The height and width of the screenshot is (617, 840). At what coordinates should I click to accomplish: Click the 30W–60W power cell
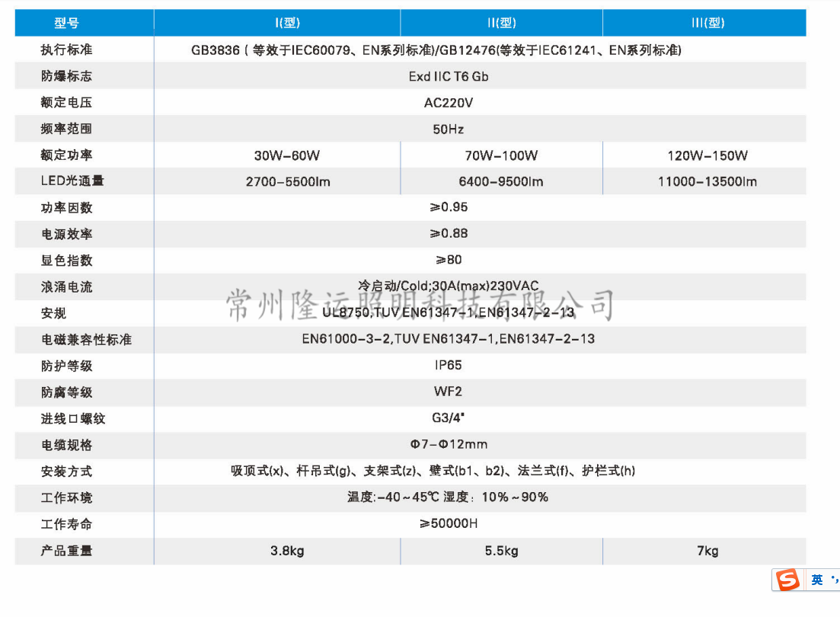pyautogui.click(x=287, y=155)
